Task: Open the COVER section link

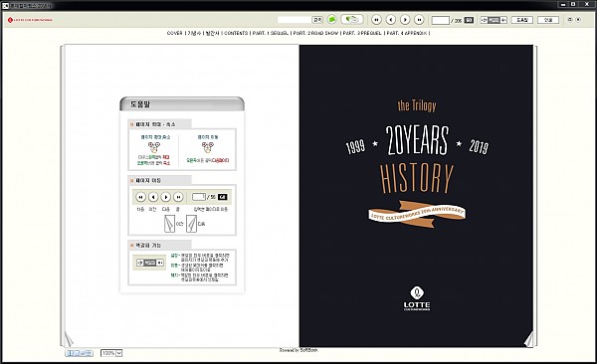Action: [175, 33]
